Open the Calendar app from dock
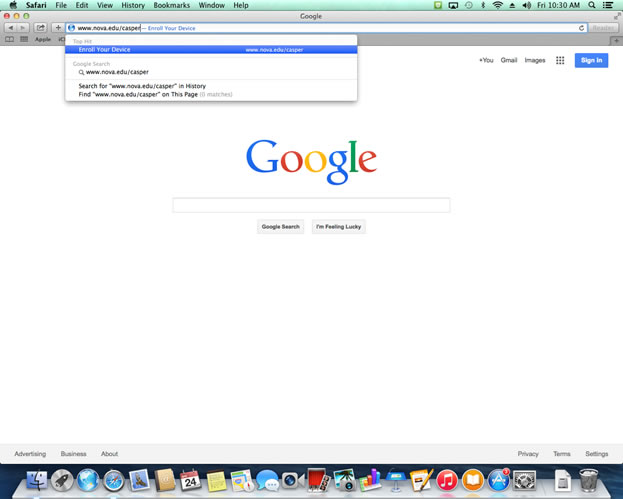Viewport: 623px width, 499px height. pos(190,481)
